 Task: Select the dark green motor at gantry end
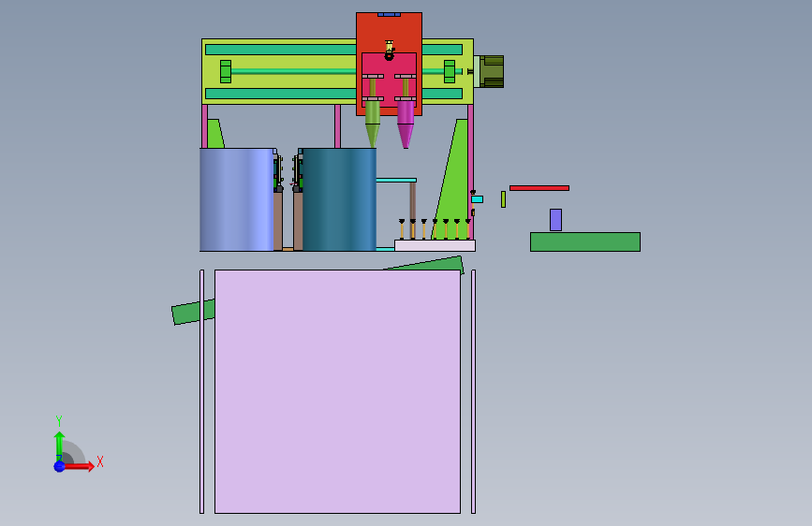pos(492,71)
